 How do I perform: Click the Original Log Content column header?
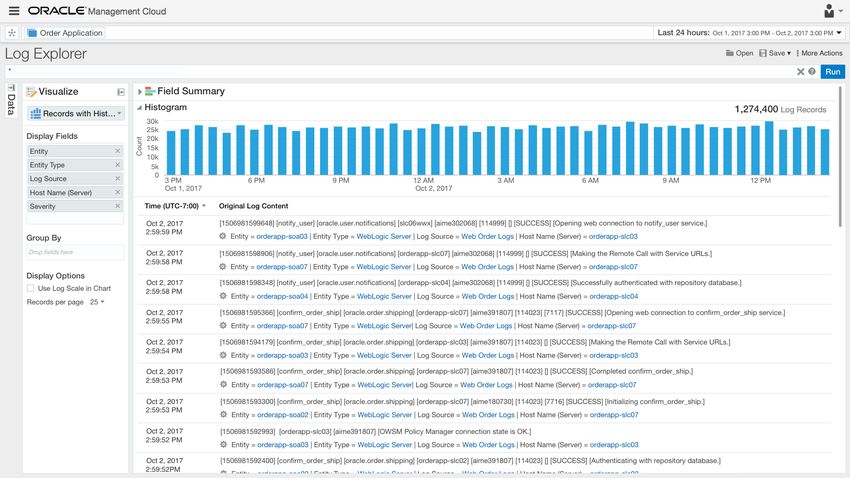(x=253, y=206)
